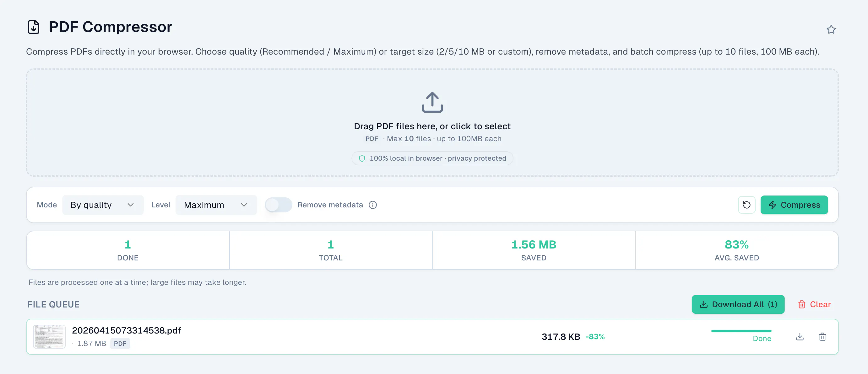Click the 1.56 MB SAVED statistic

(534, 250)
